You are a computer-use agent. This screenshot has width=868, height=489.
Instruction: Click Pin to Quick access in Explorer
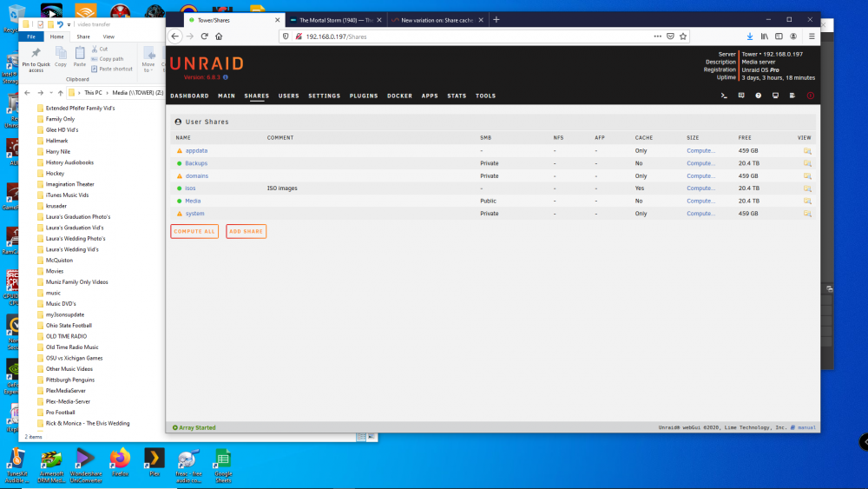[36, 59]
